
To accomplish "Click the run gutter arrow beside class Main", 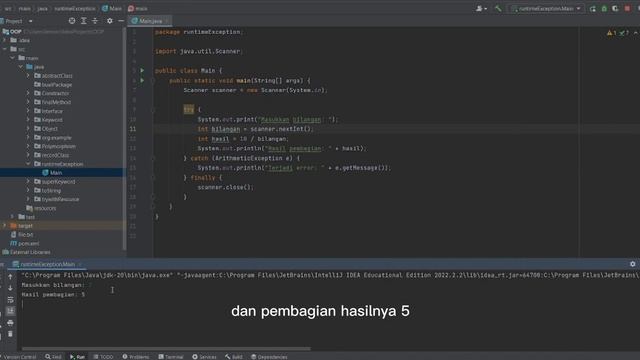I will pos(142,71).
